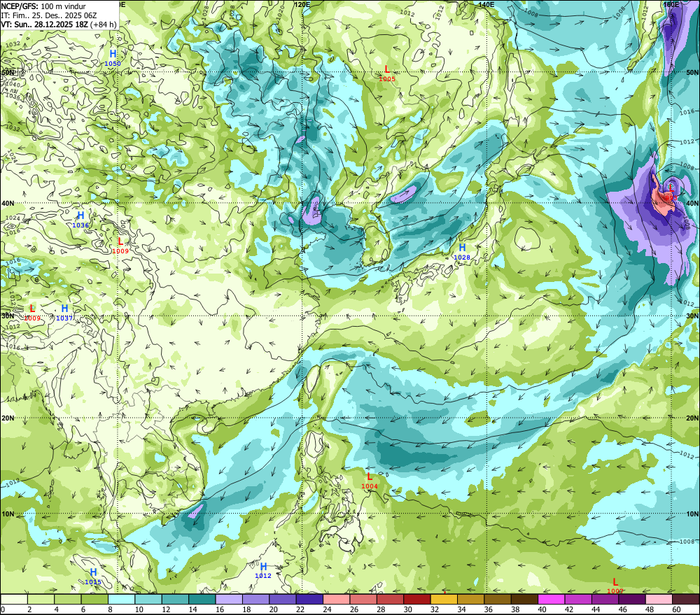Screen dimensions: 700x615
Task: Pick the lavender 16–18 legend swatch
Action: click(229, 599)
